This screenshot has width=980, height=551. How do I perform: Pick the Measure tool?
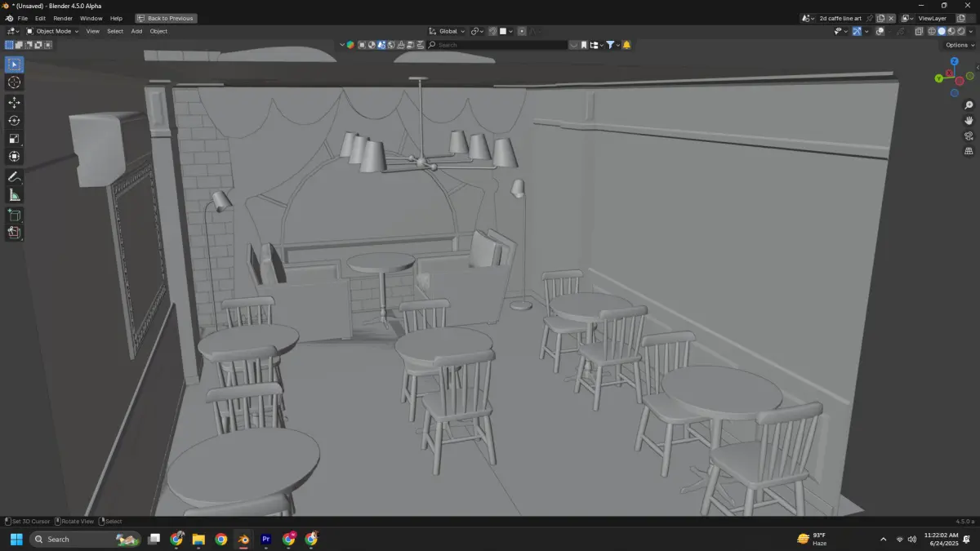(14, 195)
